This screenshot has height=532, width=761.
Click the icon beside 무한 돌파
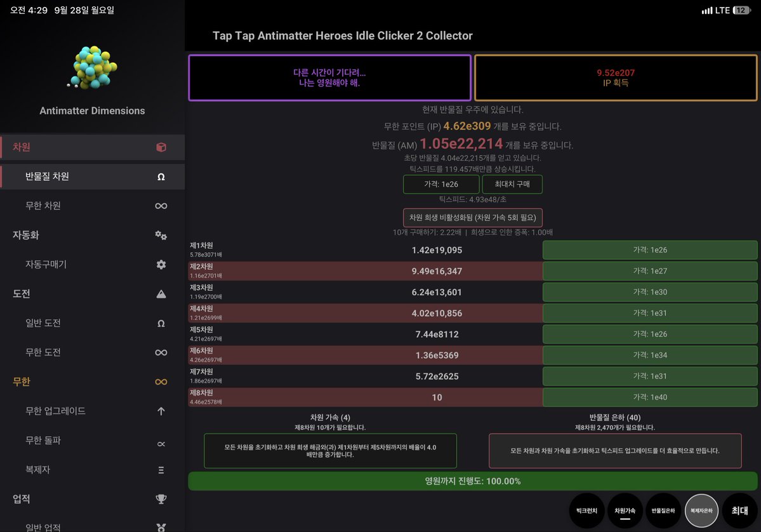161,444
